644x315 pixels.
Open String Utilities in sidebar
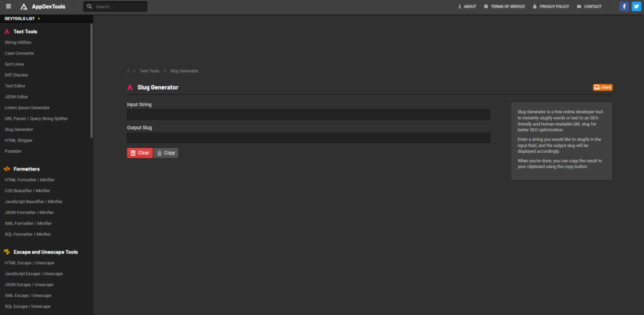point(18,42)
